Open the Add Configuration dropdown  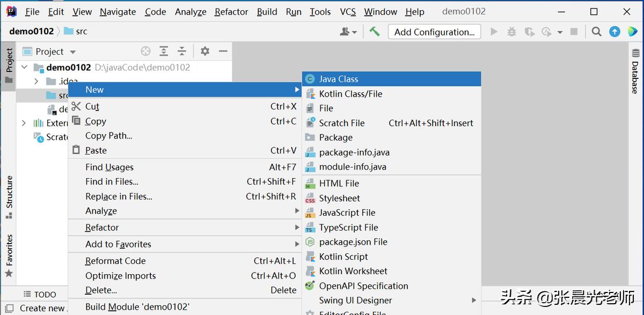coord(434,32)
